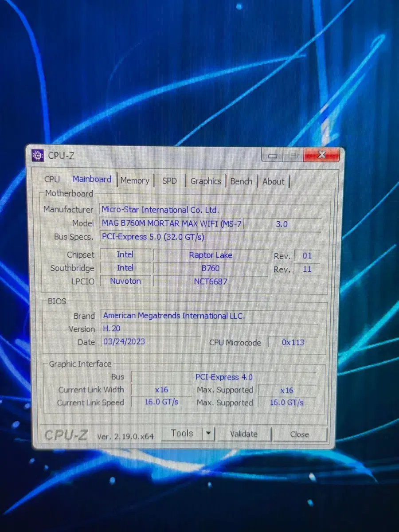Switch to the SPD tab

(x=169, y=181)
